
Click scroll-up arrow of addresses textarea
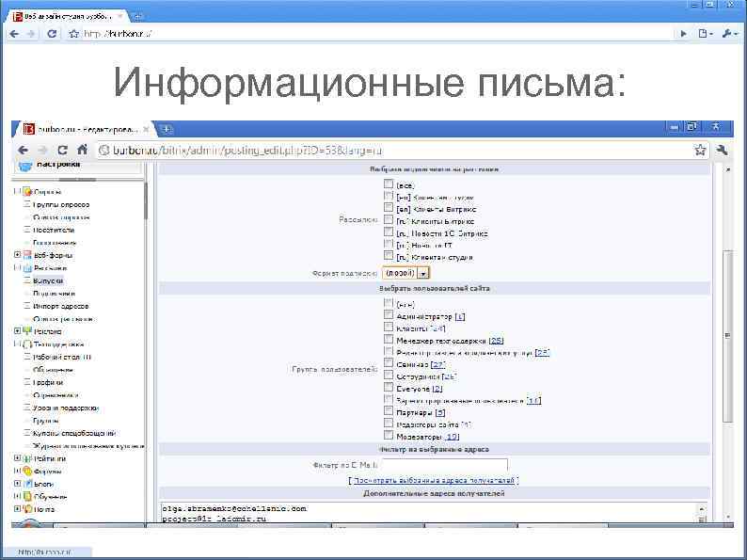click(x=701, y=509)
